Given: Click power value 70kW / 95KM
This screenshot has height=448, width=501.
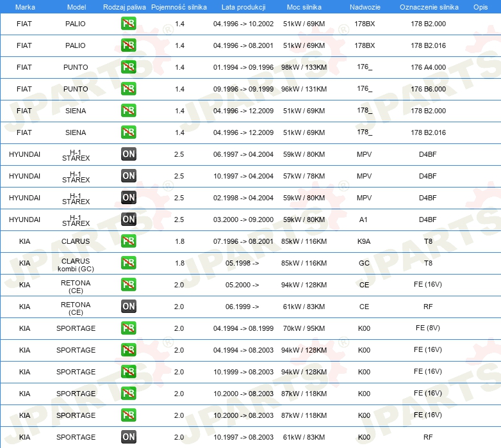Looking at the screenshot, I should click(304, 328).
